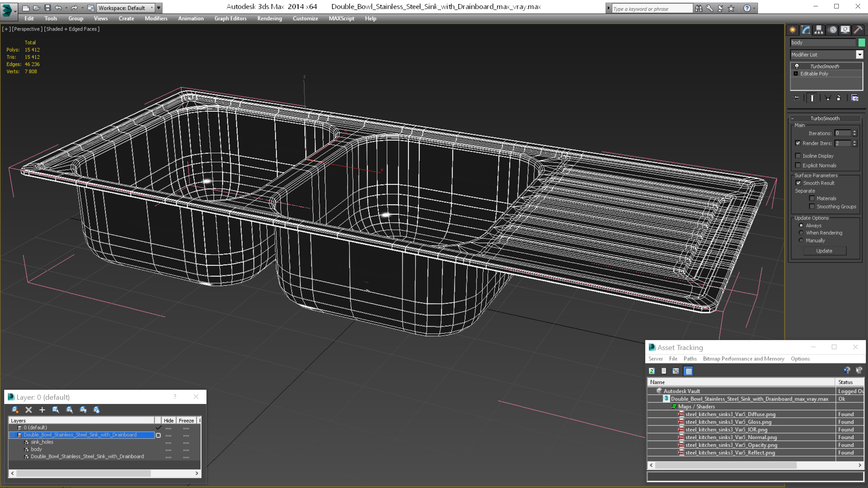Click Create New Layer plus icon

[42, 410]
